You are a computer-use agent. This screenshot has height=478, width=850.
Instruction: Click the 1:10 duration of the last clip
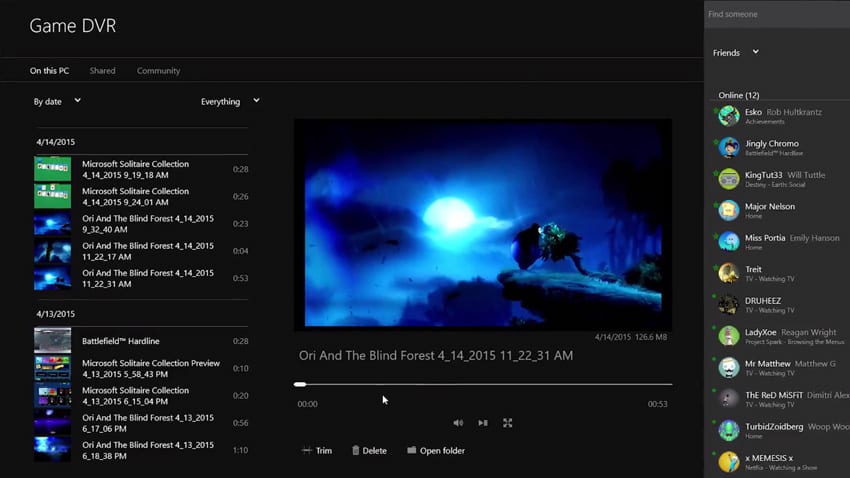[241, 450]
